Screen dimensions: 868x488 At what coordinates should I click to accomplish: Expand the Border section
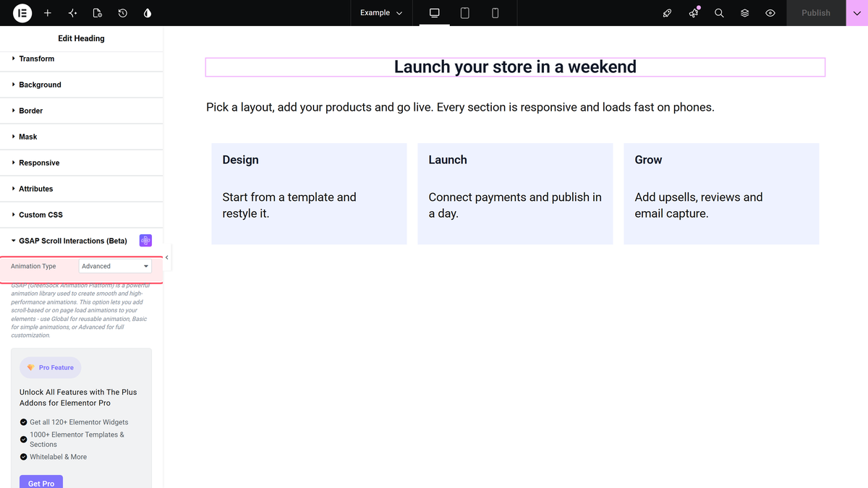pyautogui.click(x=82, y=111)
